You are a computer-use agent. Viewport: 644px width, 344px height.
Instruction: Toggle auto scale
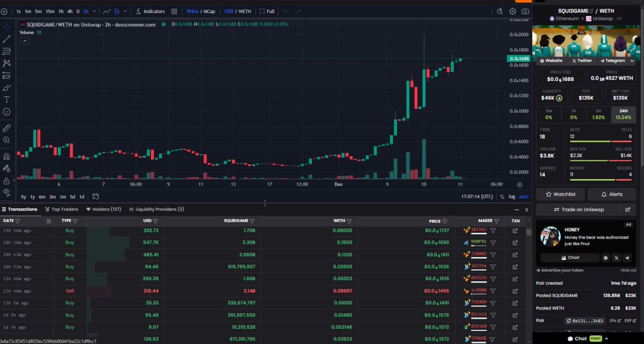point(524,196)
